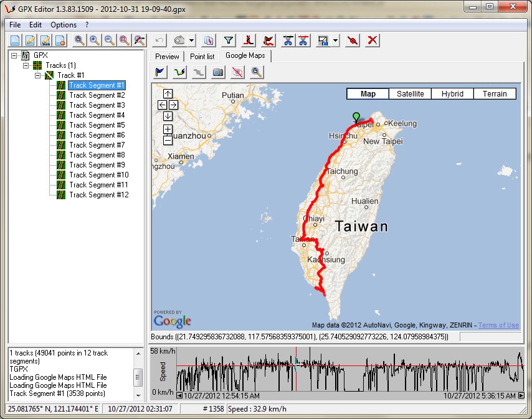The height and width of the screenshot is (419, 532).
Task: Switch to the Satellite map view
Action: click(410, 93)
